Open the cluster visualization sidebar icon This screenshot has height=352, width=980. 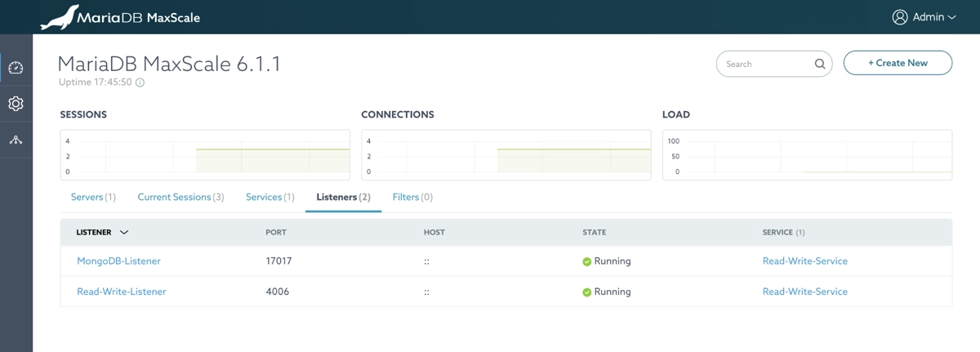[x=16, y=140]
